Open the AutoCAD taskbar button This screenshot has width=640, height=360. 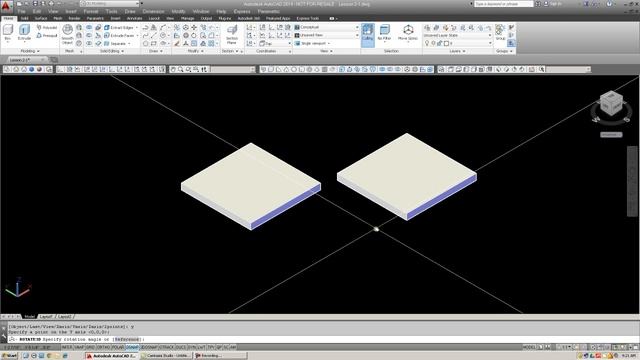111,356
